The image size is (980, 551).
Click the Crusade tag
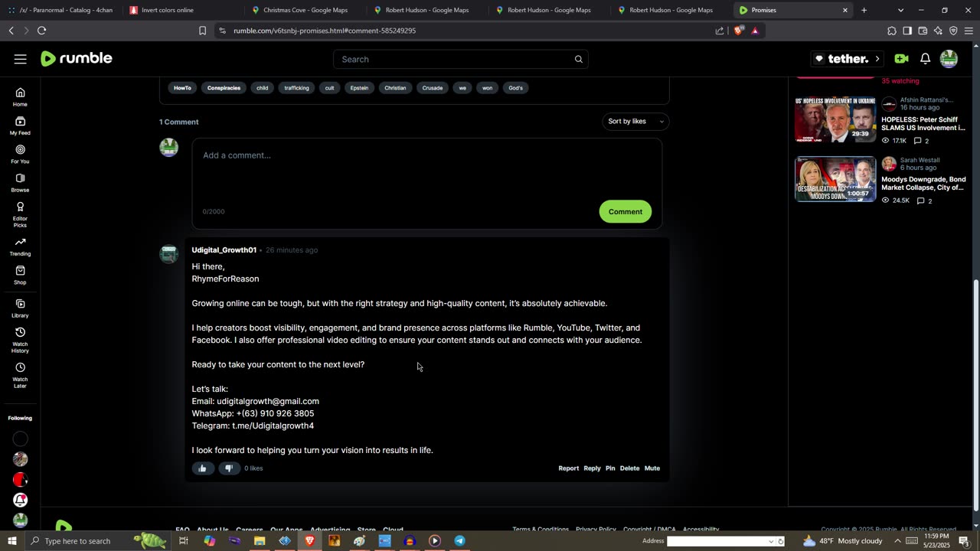tap(433, 88)
